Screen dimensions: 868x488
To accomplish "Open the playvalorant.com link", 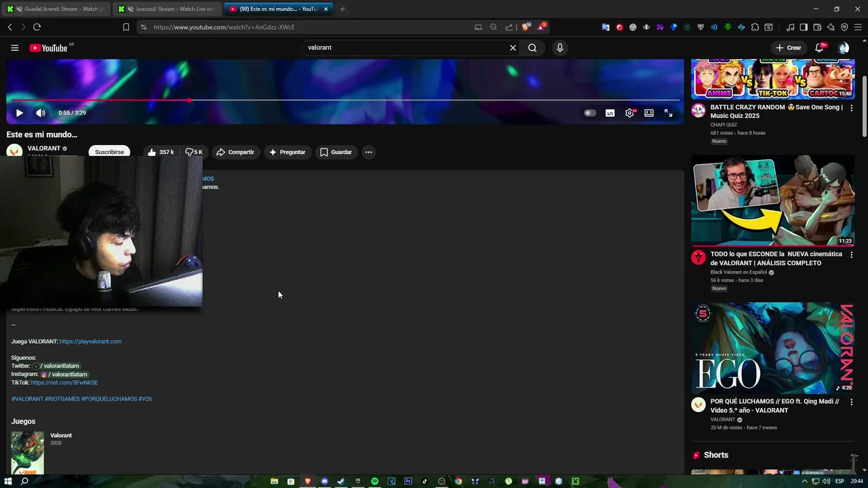I will point(90,342).
